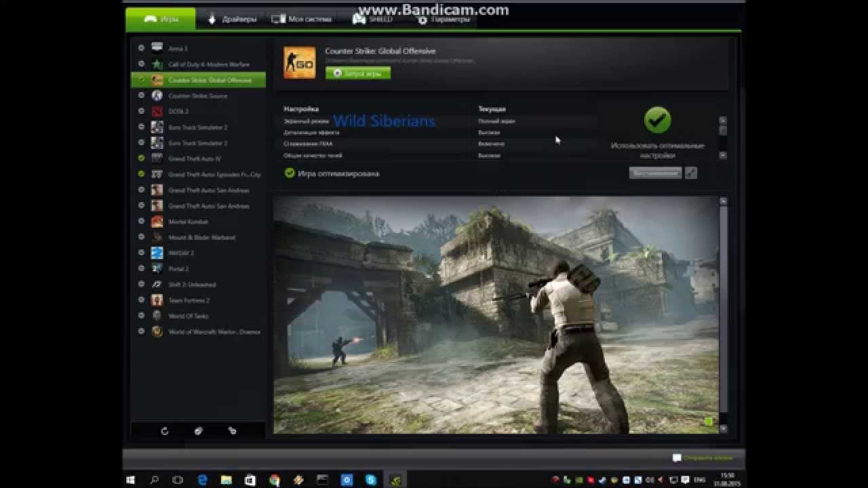The image size is (868, 488).
Task: Open custom settings with the wrench icon
Action: click(691, 173)
